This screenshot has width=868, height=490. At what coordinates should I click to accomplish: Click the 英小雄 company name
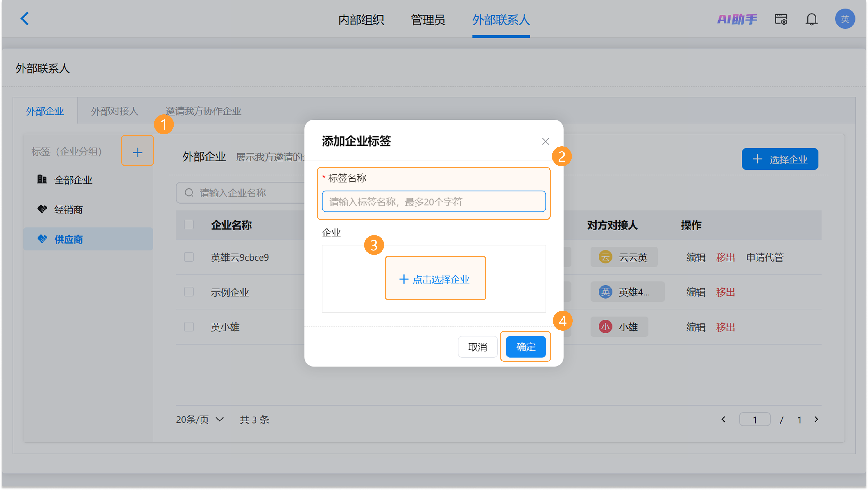225,327
